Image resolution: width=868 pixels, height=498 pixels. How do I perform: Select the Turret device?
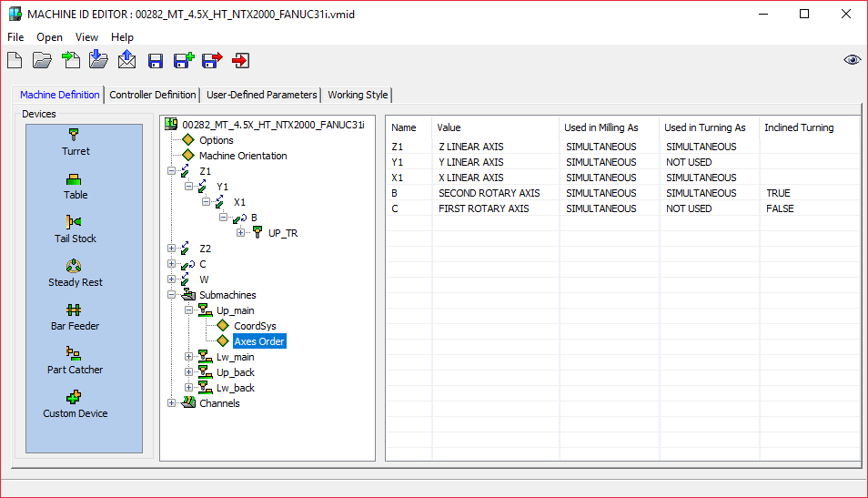point(76,142)
